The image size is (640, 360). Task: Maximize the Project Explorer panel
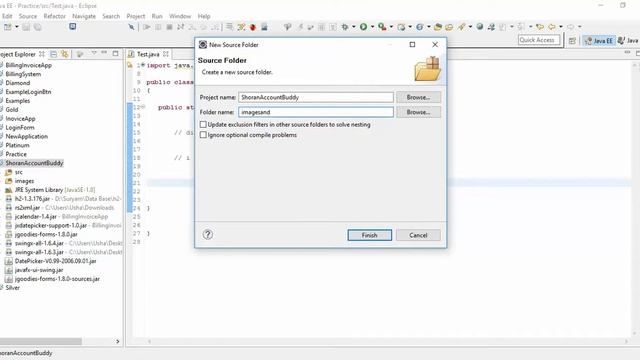(x=116, y=53)
